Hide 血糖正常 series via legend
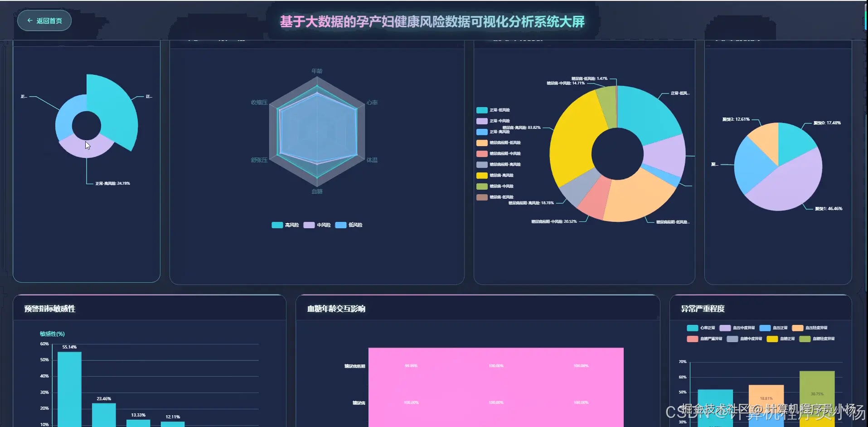868x427 pixels. (x=781, y=339)
